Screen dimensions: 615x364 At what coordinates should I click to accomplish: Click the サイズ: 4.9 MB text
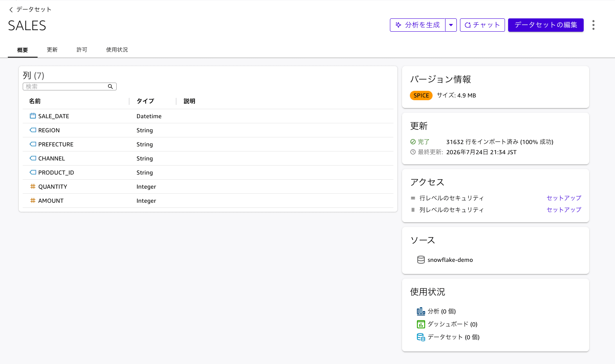[456, 96]
